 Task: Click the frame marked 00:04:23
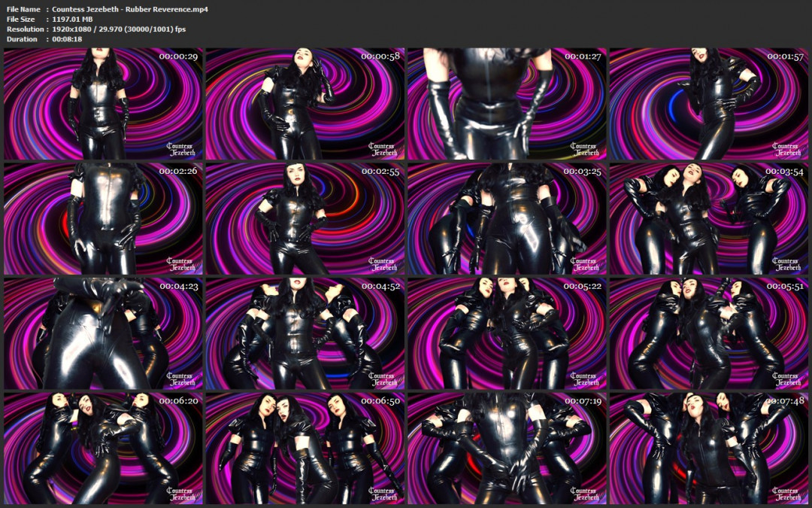[x=103, y=333]
